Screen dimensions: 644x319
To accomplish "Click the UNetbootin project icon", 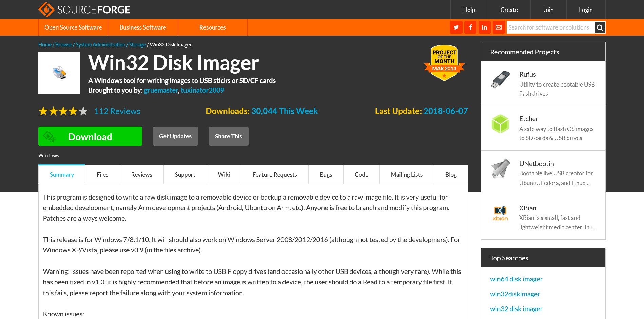I will [500, 168].
